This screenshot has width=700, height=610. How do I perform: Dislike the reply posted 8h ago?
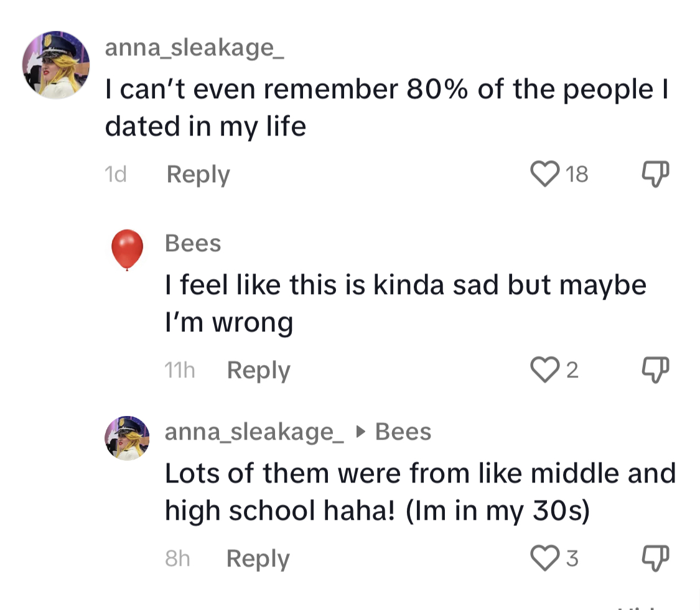point(655,558)
